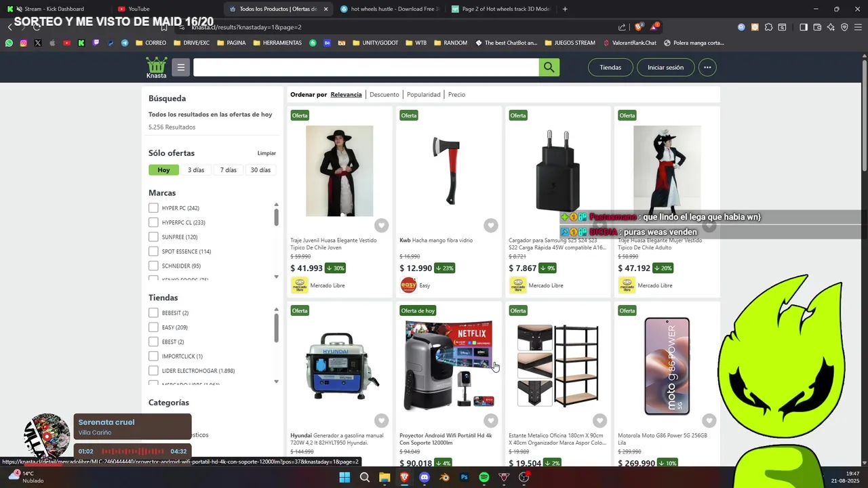Click the green search magnifier button
Viewport: 868px width, 488px height.
549,67
